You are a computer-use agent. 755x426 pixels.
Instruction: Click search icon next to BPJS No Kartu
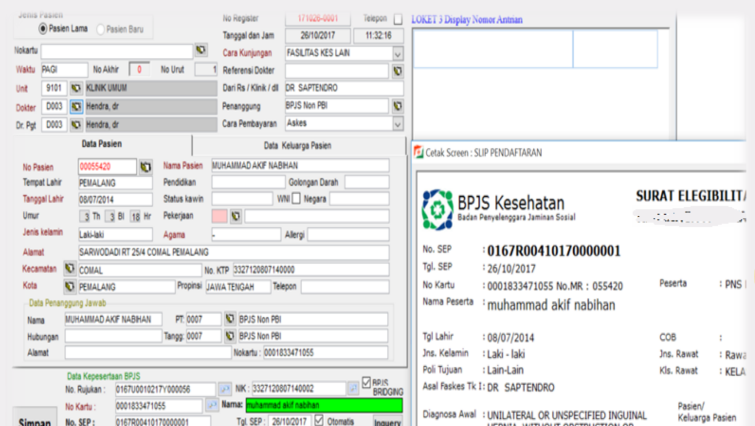(x=212, y=405)
